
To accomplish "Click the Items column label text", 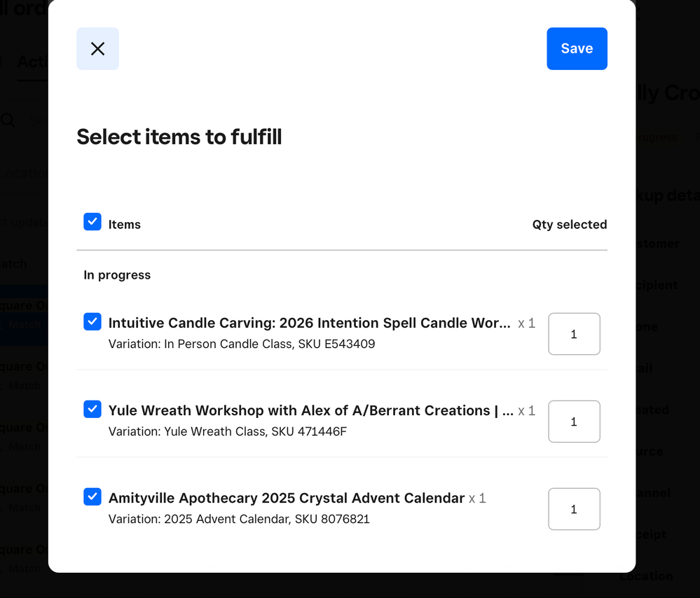I will click(125, 224).
